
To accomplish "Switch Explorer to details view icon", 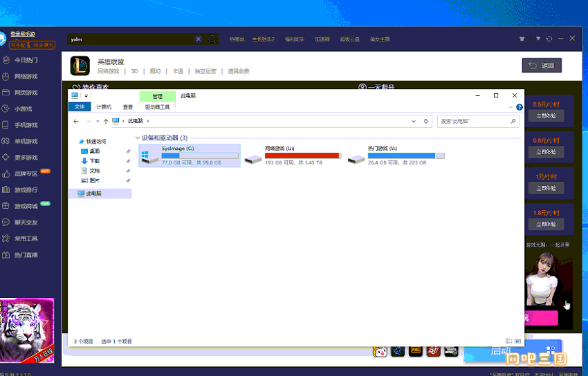I will pyautogui.click(x=509, y=341).
